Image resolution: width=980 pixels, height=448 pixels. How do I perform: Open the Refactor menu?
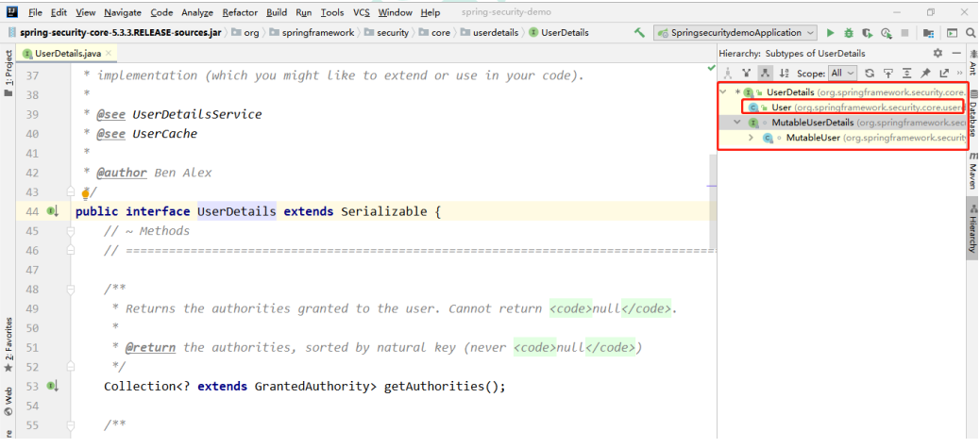point(240,12)
